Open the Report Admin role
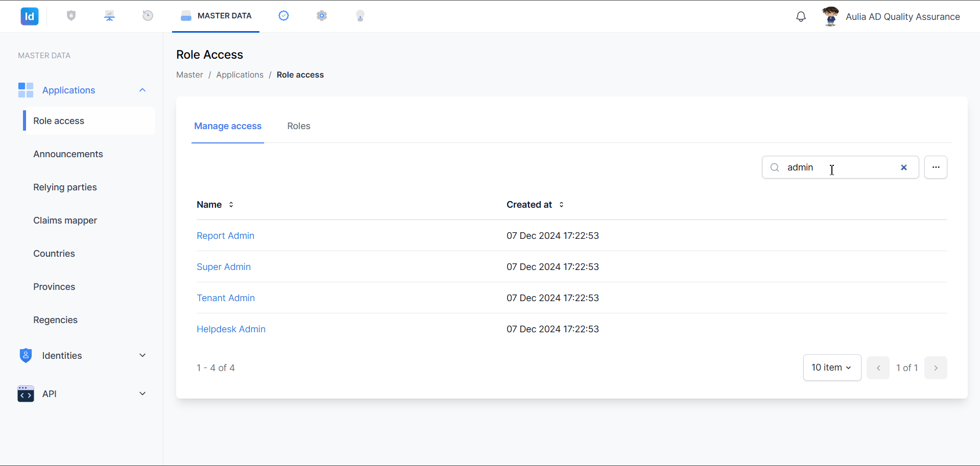This screenshot has height=466, width=980. click(x=225, y=236)
